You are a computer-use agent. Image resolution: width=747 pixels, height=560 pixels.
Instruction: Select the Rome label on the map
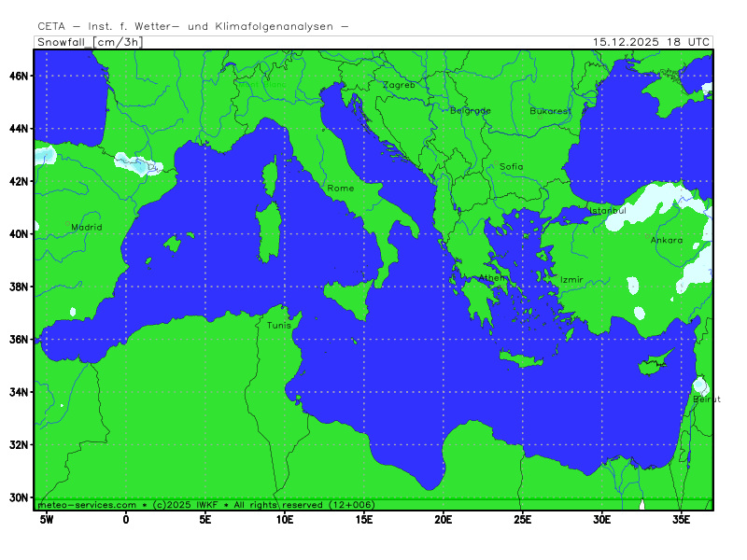(340, 189)
